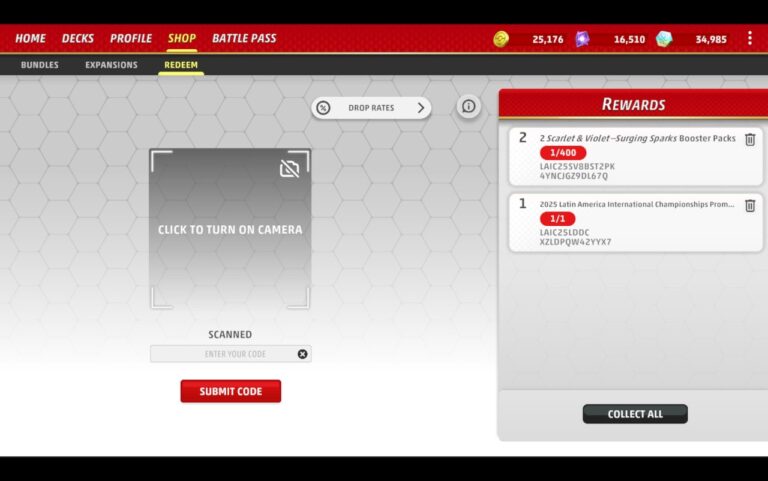Viewport: 768px width, 481px height.
Task: Open the info circle icon
Action: pos(469,106)
